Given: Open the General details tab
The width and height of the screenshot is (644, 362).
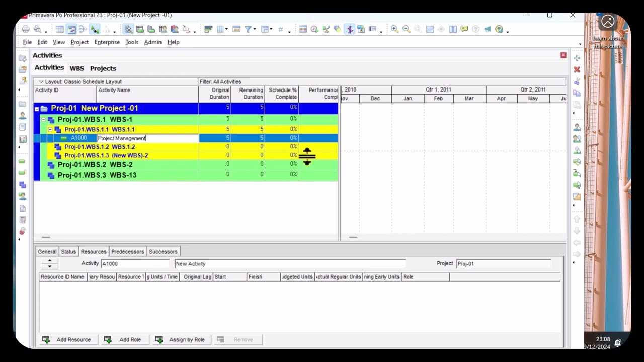Looking at the screenshot, I should 47,252.
